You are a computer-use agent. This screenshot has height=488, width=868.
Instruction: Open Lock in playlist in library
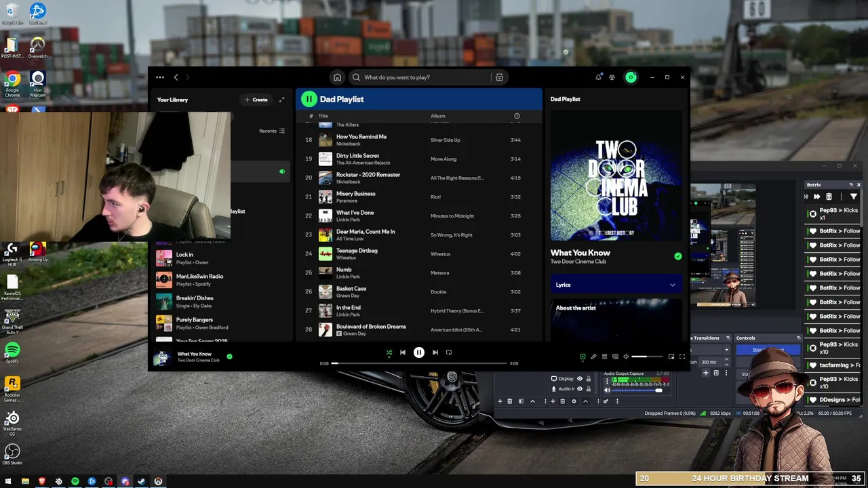click(x=222, y=258)
